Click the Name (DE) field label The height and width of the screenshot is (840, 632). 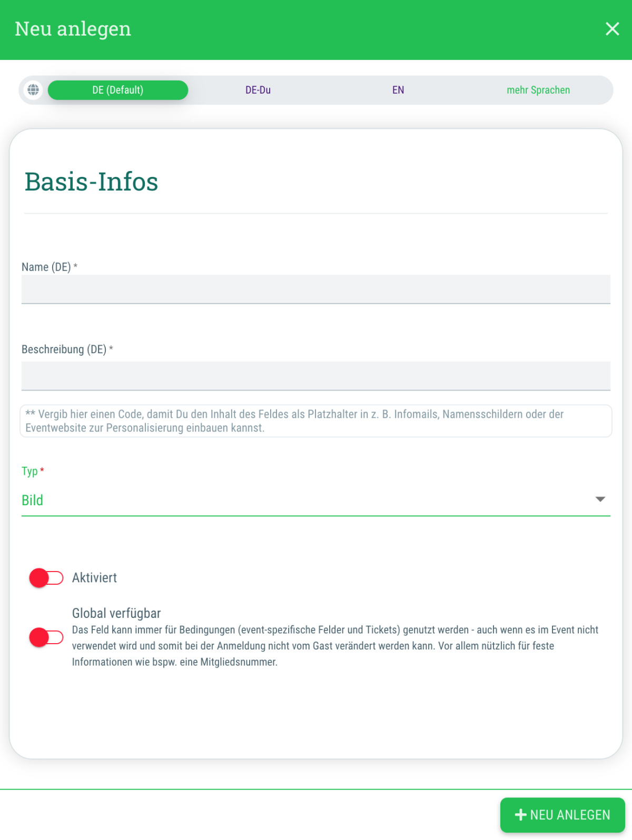click(46, 267)
